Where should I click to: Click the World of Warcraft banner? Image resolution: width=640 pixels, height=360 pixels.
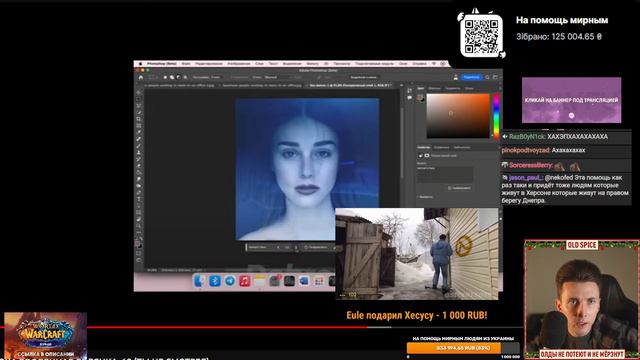(x=45, y=336)
